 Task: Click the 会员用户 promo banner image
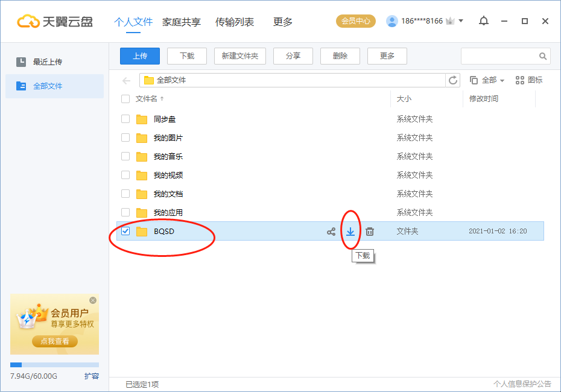54,324
